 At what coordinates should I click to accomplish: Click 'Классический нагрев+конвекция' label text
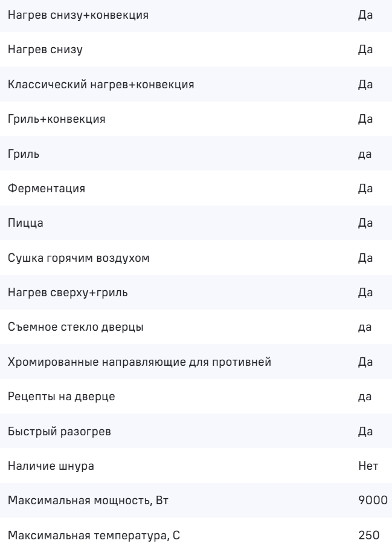click(101, 85)
